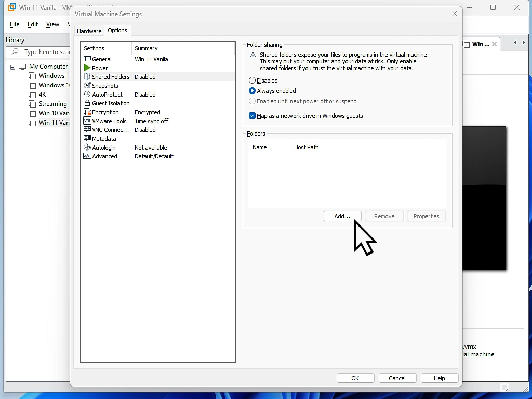Click the Streaming VM icon in Library
The width and height of the screenshot is (532, 399).
pos(32,104)
